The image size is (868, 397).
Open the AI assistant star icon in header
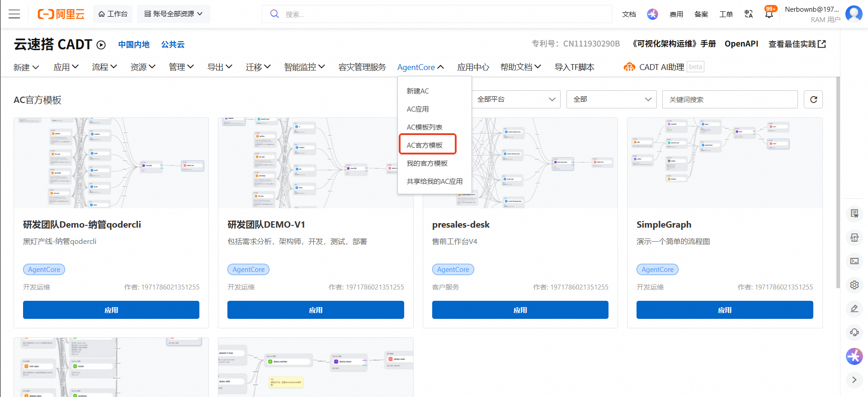tap(652, 14)
